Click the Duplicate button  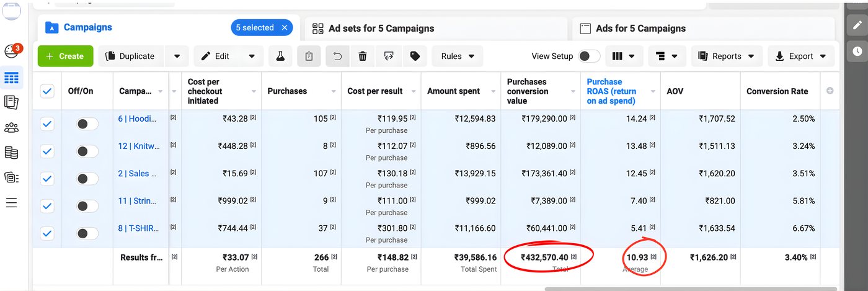click(x=131, y=56)
